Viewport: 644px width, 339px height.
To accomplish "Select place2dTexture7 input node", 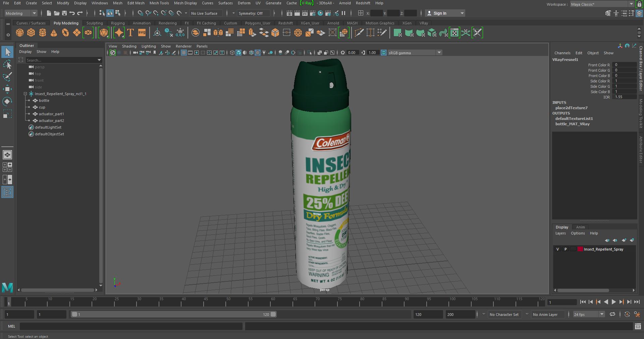I will (571, 108).
